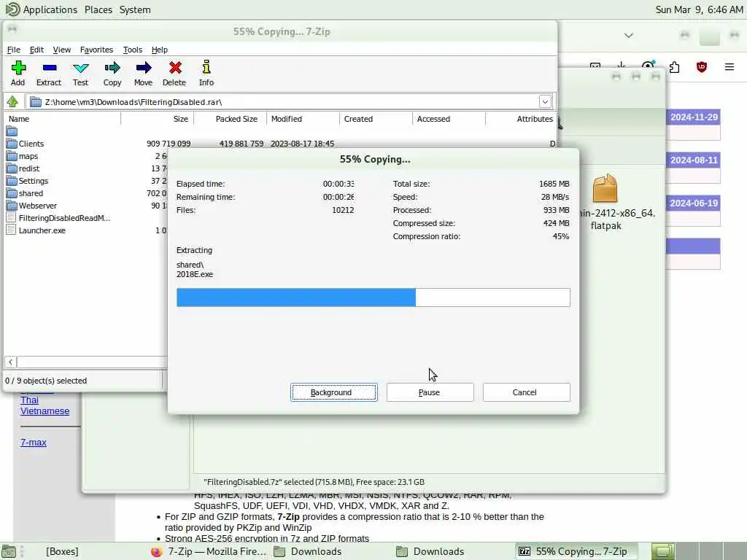This screenshot has width=747, height=560.
Task: Click the clock in top panel
Action: (x=699, y=9)
